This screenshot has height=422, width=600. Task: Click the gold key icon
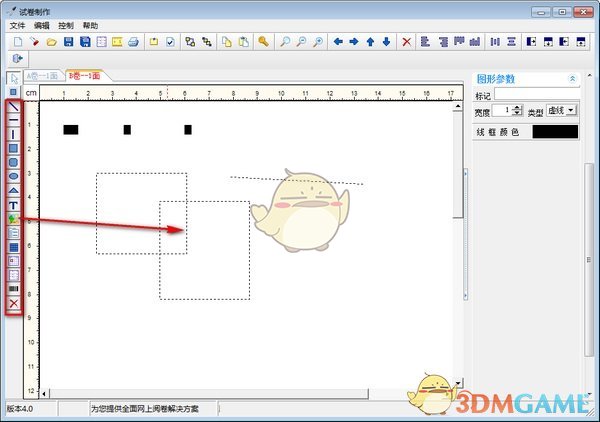pyautogui.click(x=263, y=41)
